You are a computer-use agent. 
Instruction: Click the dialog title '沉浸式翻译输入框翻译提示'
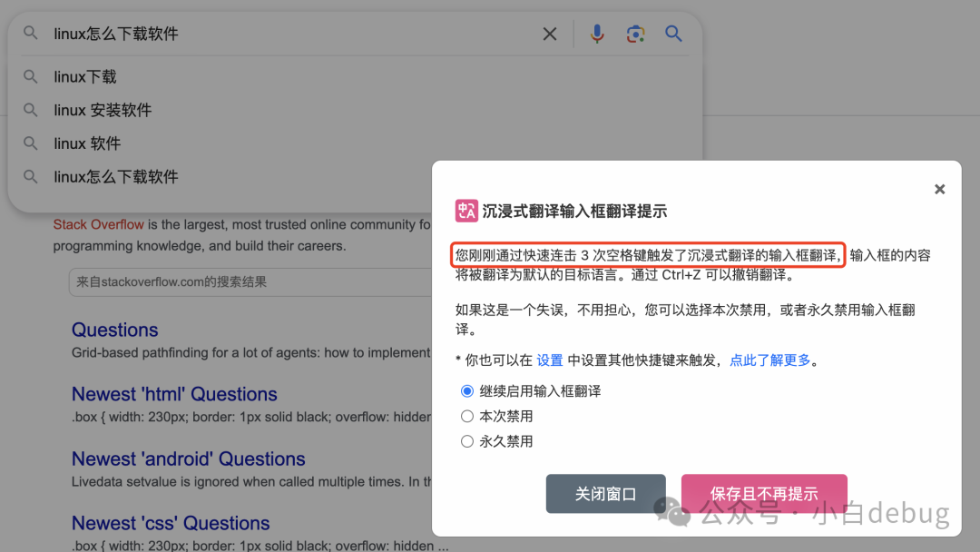(x=574, y=212)
